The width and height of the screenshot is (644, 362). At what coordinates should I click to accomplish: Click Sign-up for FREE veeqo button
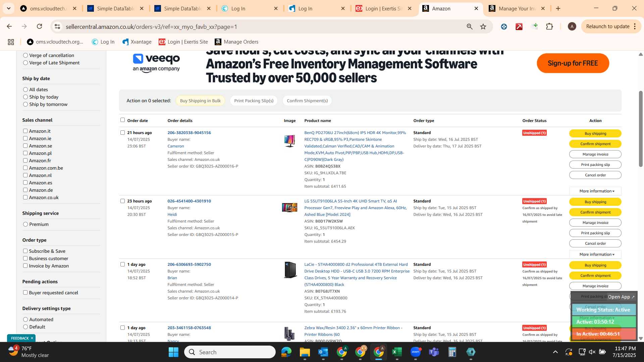coord(573,63)
